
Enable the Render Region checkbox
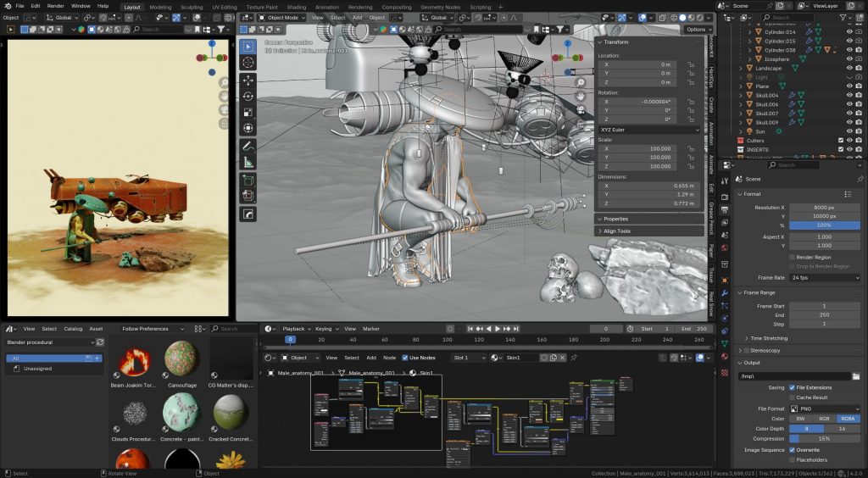(x=793, y=257)
